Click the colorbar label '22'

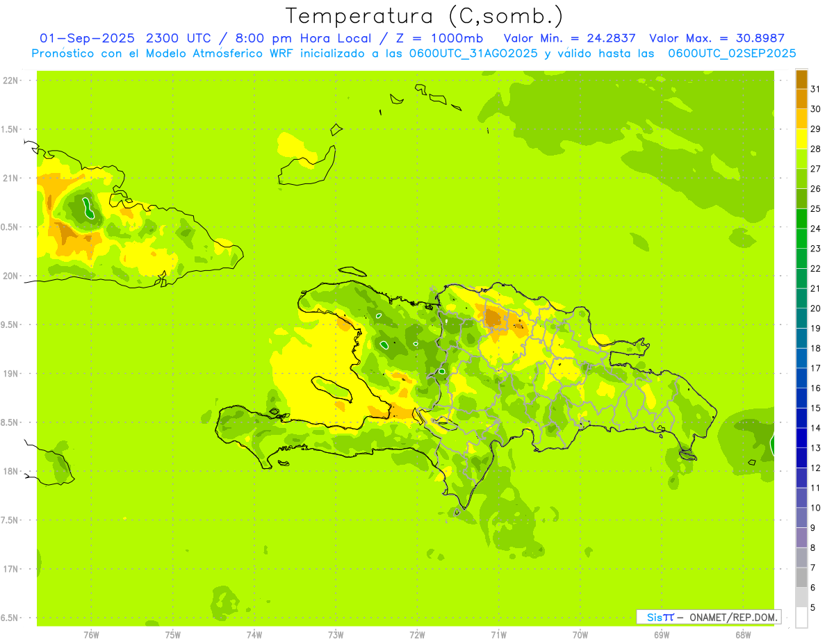816,268
